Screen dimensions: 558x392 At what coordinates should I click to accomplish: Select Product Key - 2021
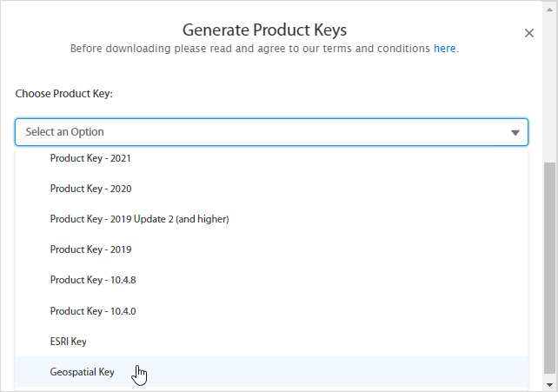pos(90,159)
